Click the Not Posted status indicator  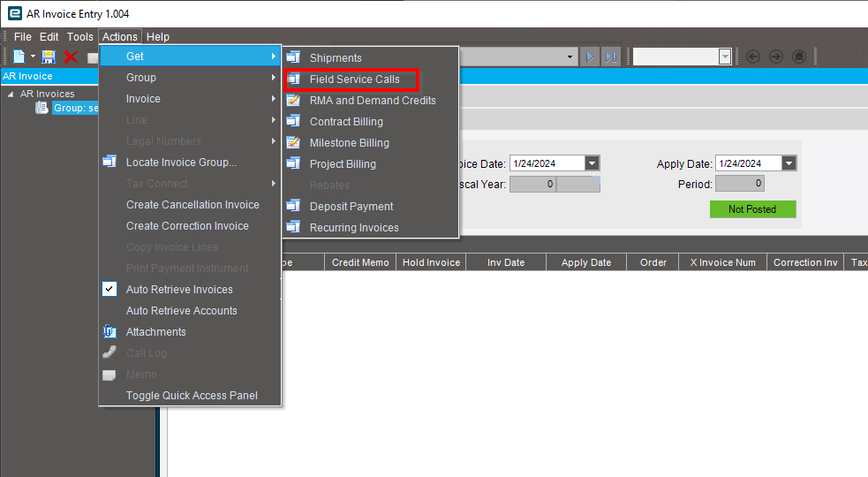(752, 208)
